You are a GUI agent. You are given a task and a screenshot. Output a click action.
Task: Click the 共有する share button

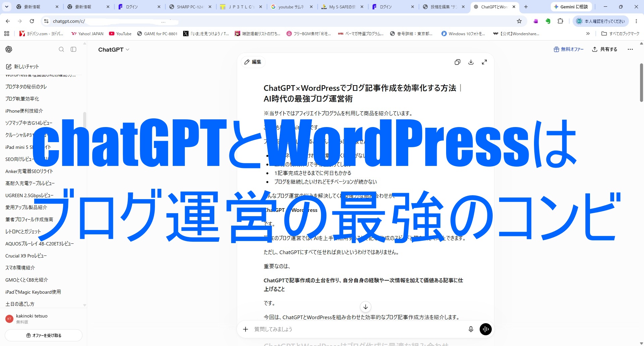605,49
